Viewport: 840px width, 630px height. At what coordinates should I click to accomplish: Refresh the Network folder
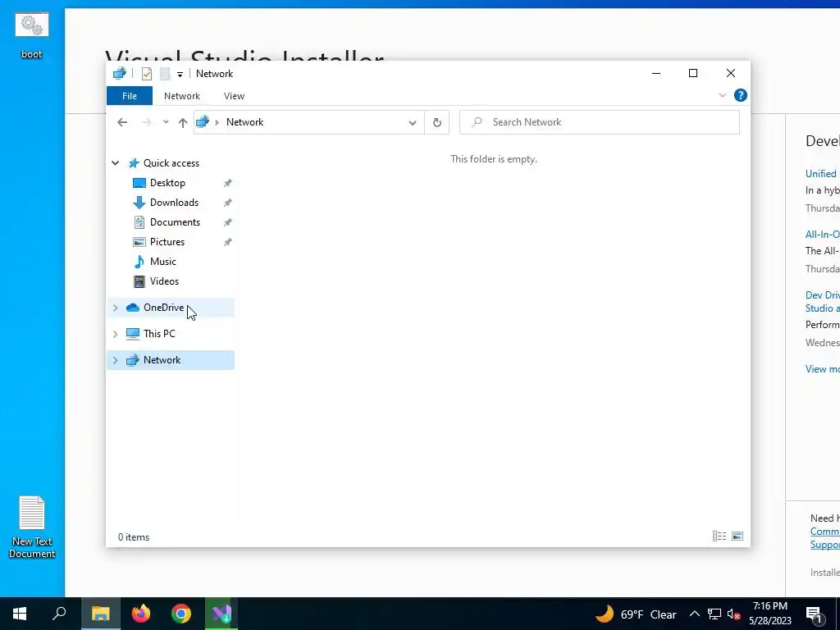pyautogui.click(x=436, y=122)
